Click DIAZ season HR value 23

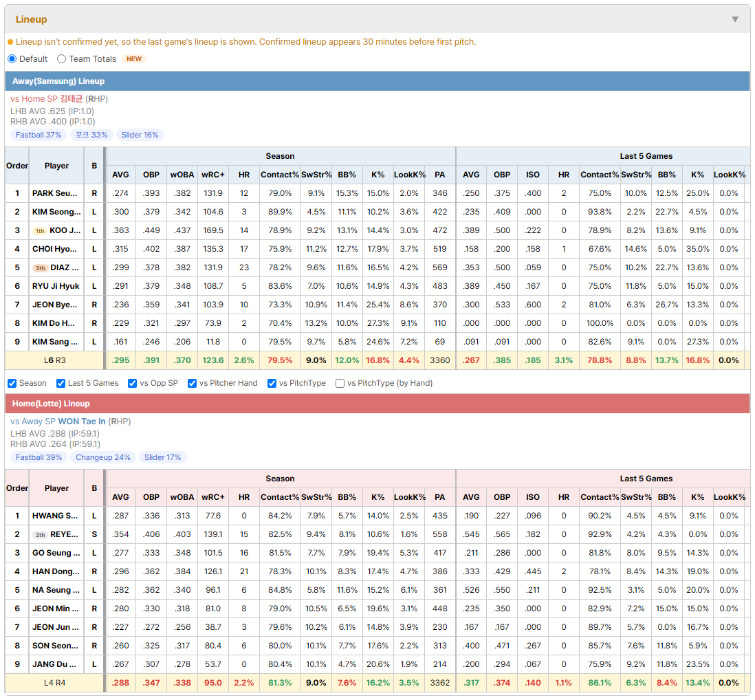pos(244,267)
